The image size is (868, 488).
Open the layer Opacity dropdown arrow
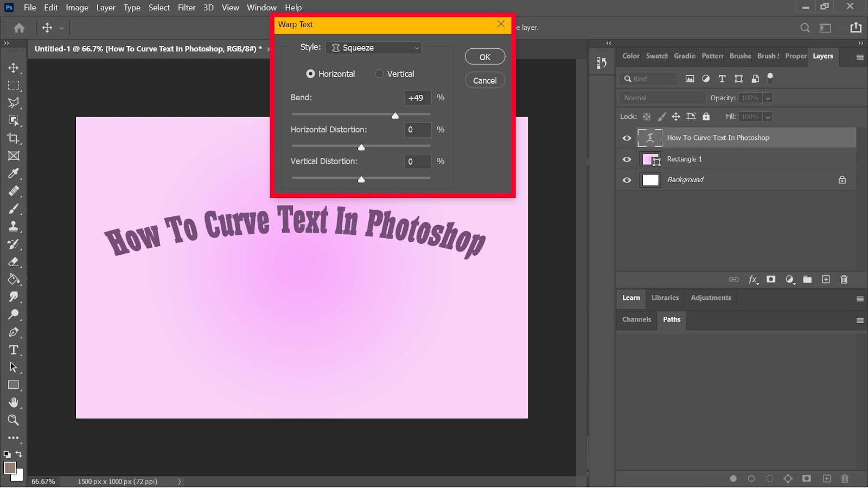(x=767, y=98)
